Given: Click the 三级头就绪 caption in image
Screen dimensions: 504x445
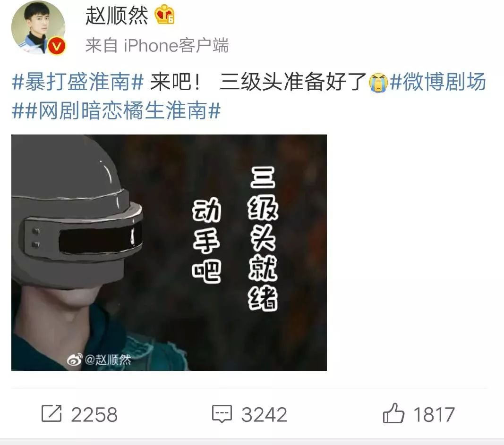Looking at the screenshot, I should [x=263, y=239].
